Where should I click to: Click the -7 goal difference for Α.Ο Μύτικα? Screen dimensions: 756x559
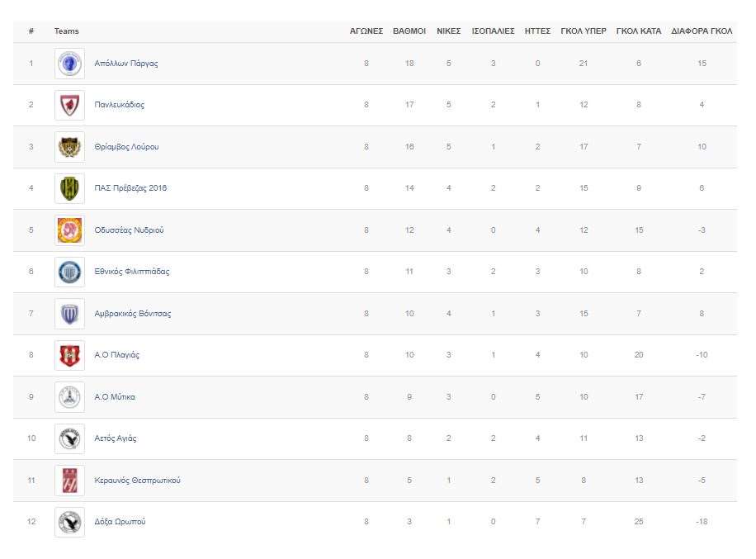(x=702, y=397)
